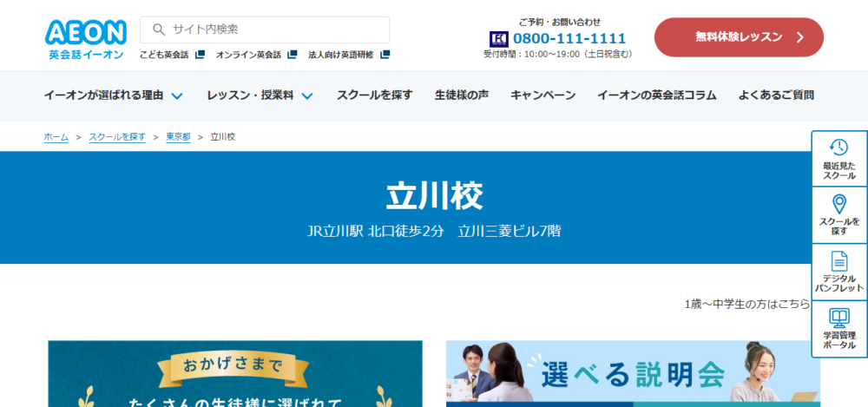The height and width of the screenshot is (407, 868).
Task: Open the こども英会話 link
Action: (x=164, y=55)
